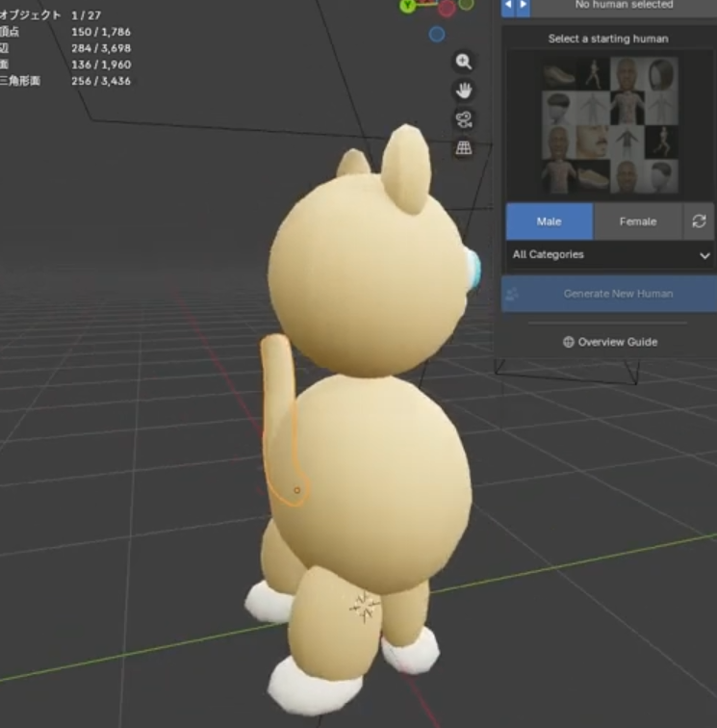
Task: Click the blue Z axis gizmo circle
Action: [437, 35]
